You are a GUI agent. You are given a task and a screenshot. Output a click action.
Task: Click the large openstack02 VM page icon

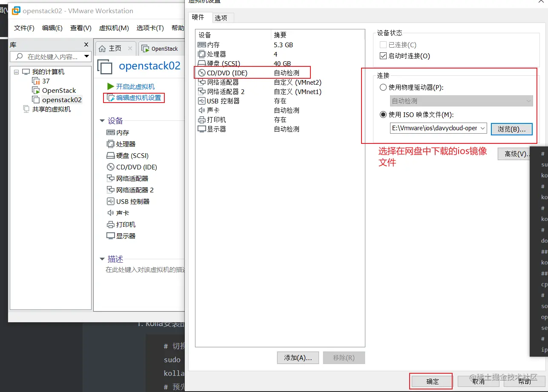[x=105, y=67]
